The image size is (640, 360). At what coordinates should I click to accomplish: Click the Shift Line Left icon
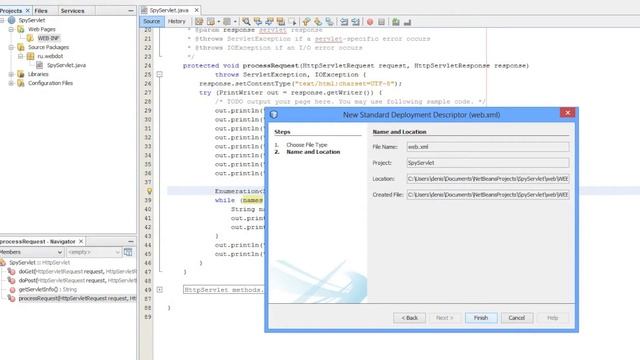pyautogui.click(x=344, y=22)
